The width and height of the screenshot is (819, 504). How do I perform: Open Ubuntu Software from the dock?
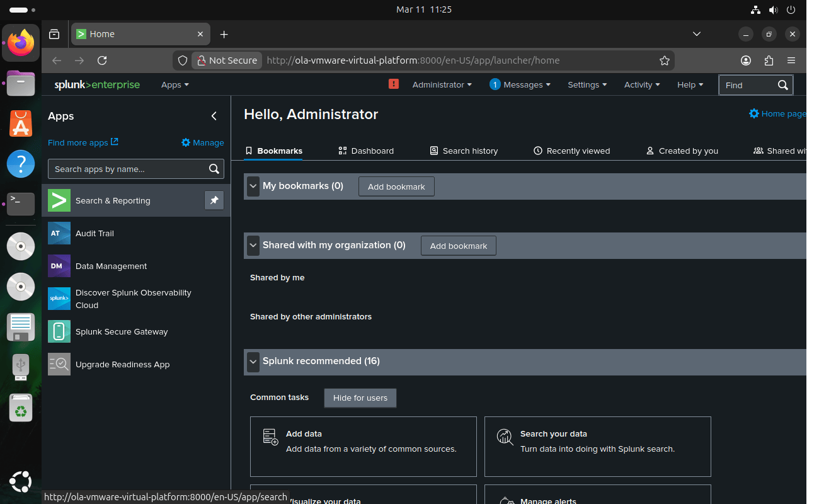[x=21, y=123]
